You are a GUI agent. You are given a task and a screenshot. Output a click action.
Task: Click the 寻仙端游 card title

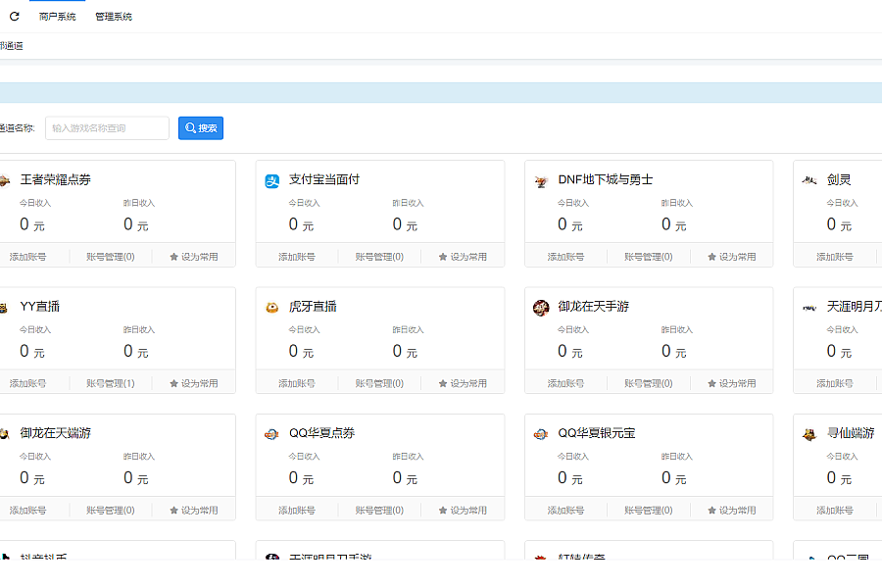pos(851,433)
